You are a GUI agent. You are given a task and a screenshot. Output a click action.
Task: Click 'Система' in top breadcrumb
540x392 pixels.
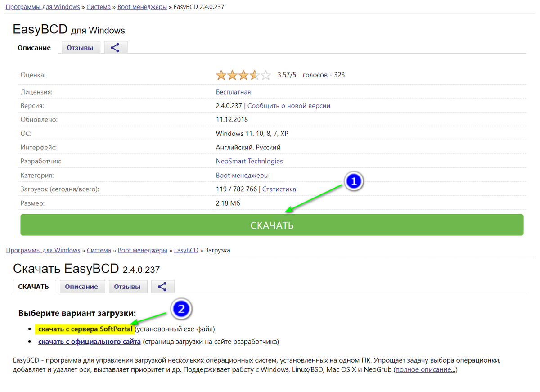pos(99,7)
